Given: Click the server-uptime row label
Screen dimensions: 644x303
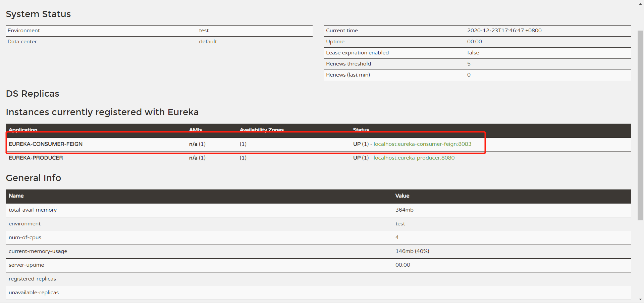Looking at the screenshot, I should tap(26, 265).
